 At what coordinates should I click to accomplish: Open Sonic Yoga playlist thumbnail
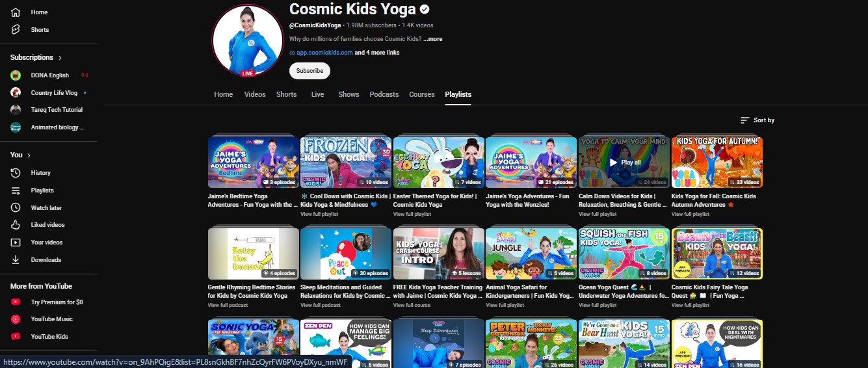tap(254, 344)
